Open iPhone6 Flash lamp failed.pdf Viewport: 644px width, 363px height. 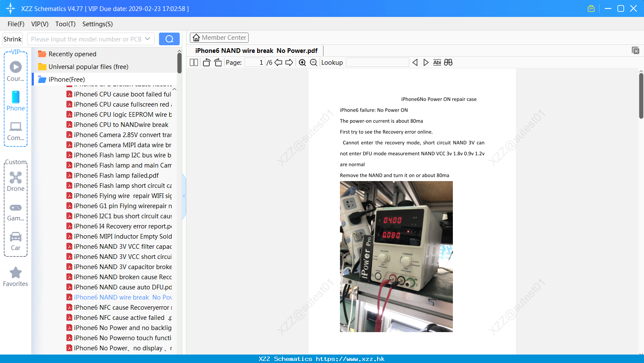(x=112, y=175)
